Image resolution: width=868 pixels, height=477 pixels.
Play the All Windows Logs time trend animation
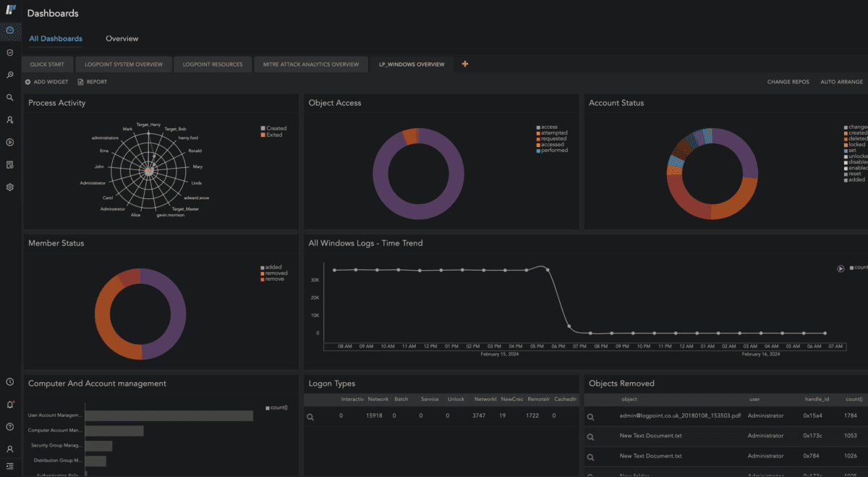[841, 268]
